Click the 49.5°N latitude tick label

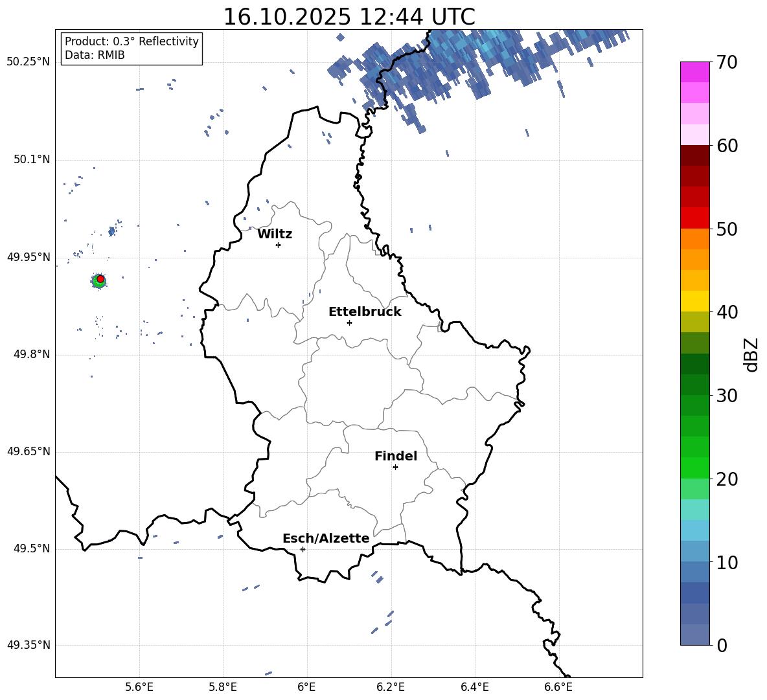pyautogui.click(x=32, y=548)
